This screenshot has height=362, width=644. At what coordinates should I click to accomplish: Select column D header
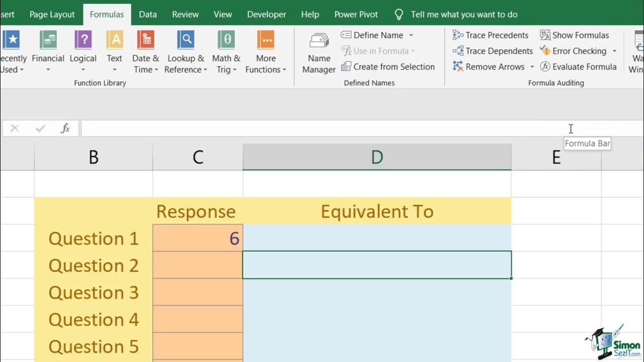[377, 157]
